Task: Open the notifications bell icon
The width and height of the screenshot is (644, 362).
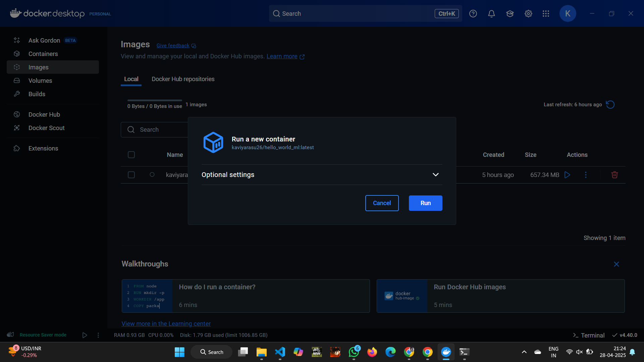Action: pos(491,14)
